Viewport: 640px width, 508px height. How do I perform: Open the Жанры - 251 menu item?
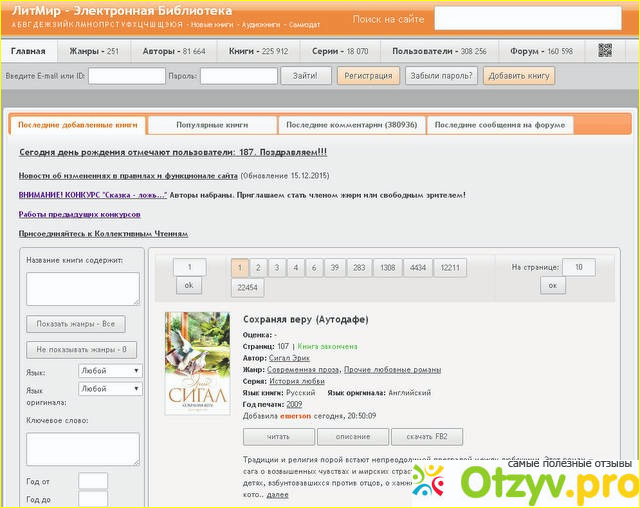pyautogui.click(x=94, y=51)
